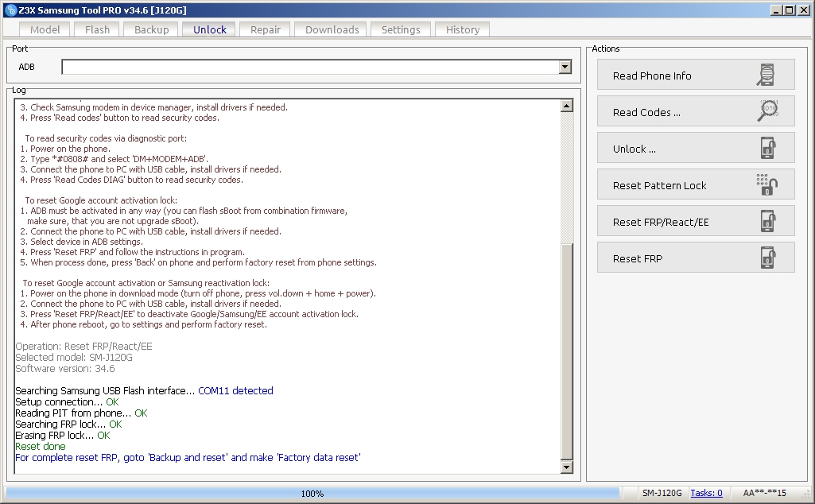
Task: Minimize the Z3X Samsung Tool window
Action: pos(777,10)
